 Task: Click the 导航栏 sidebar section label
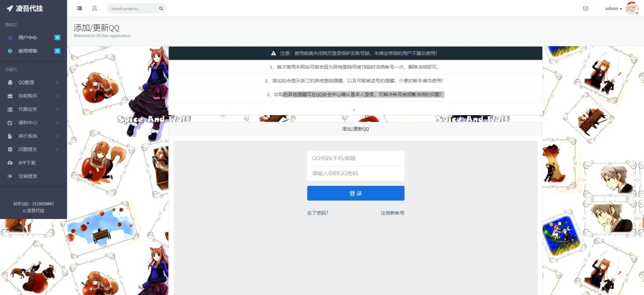click(x=11, y=24)
